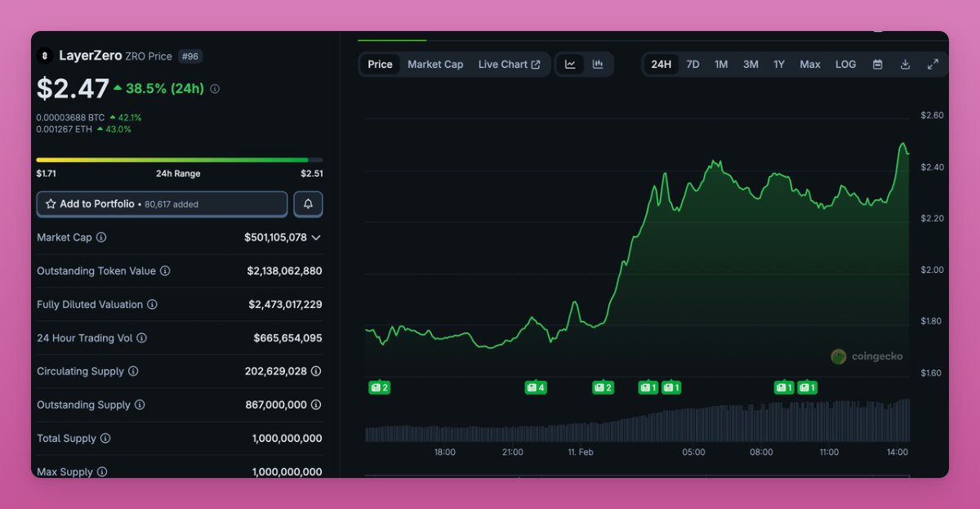Expand Outstanding Supply info breakdown

(x=316, y=405)
